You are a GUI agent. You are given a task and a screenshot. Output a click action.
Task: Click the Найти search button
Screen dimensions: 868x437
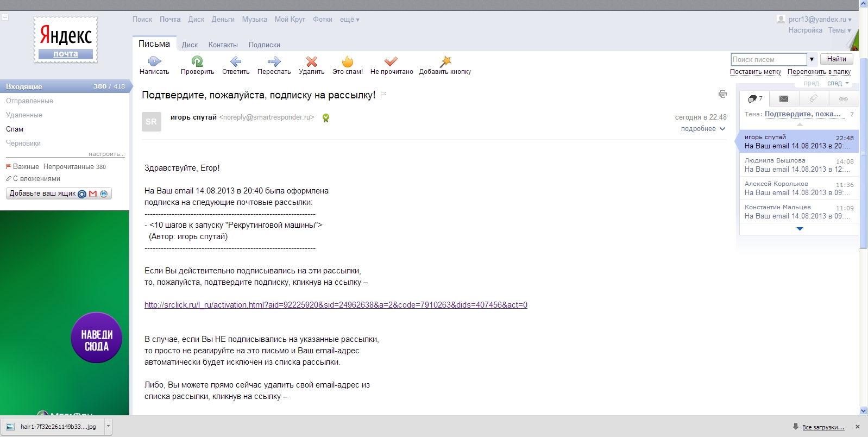836,59
